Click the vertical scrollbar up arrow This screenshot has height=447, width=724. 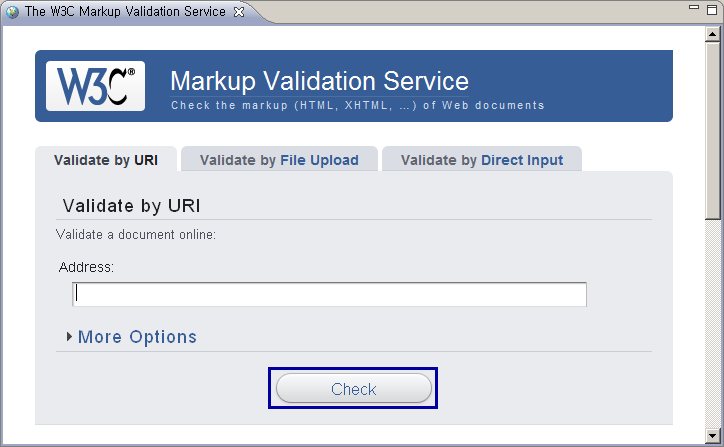point(713,34)
